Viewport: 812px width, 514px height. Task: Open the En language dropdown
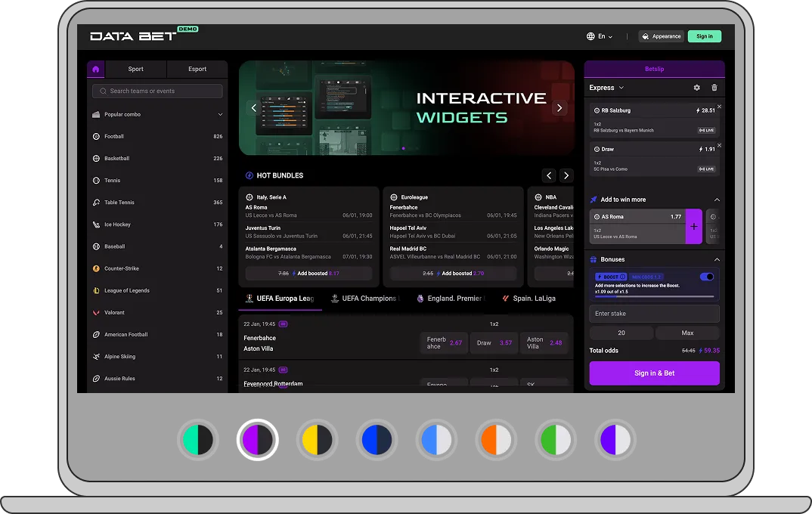pos(600,36)
